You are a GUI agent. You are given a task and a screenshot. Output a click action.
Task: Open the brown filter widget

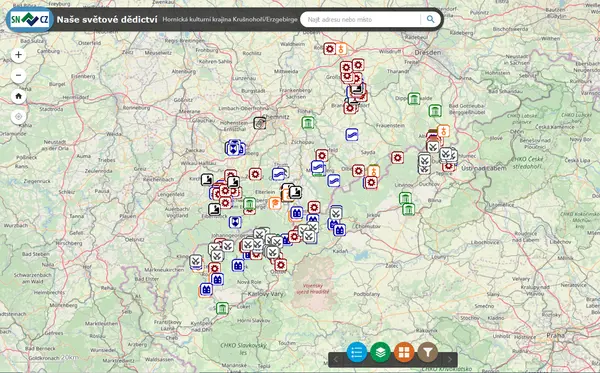(x=428, y=352)
